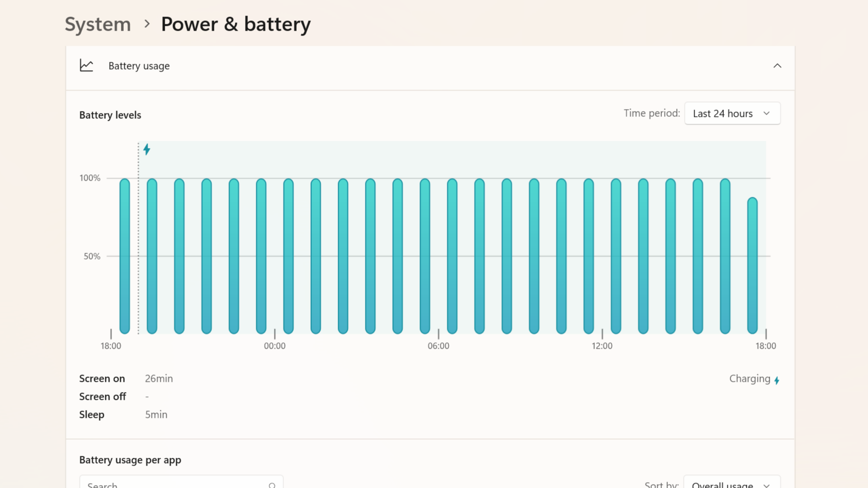Click the chevron on the Last 24 hours selector
Viewport: 868px width, 488px height.
pyautogui.click(x=767, y=113)
